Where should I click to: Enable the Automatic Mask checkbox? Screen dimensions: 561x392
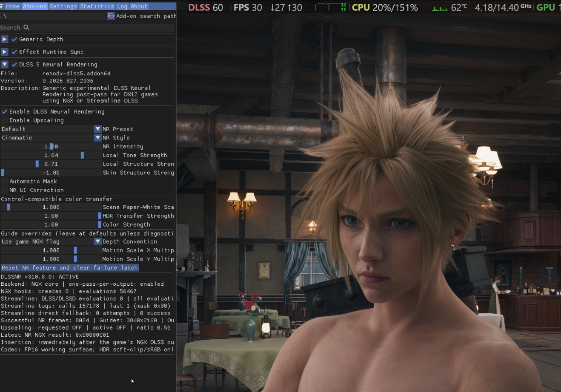point(5,182)
